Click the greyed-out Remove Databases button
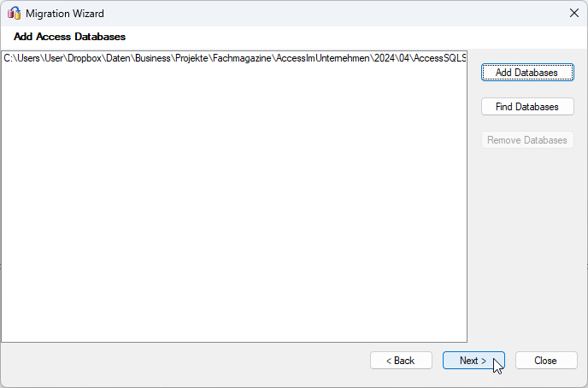The height and width of the screenshot is (388, 588). tap(526, 140)
